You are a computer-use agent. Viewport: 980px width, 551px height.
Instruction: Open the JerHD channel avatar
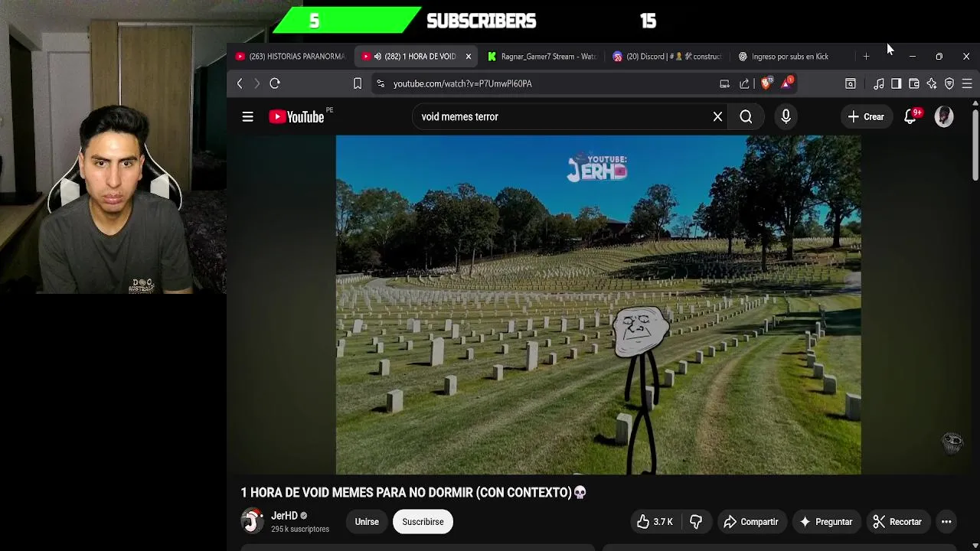click(252, 521)
